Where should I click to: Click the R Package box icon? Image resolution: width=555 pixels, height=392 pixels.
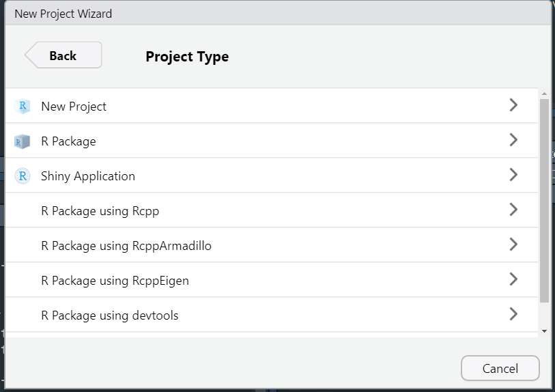(x=22, y=141)
